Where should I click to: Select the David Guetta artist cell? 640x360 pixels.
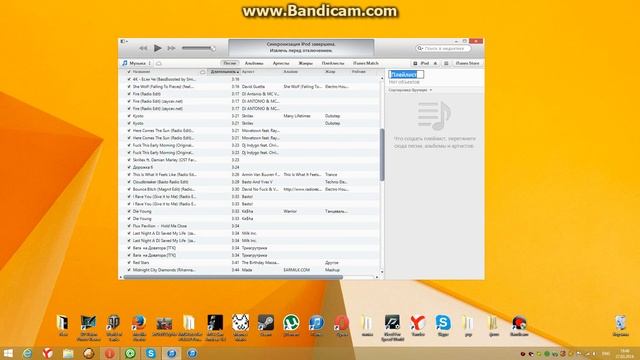[x=253, y=87]
